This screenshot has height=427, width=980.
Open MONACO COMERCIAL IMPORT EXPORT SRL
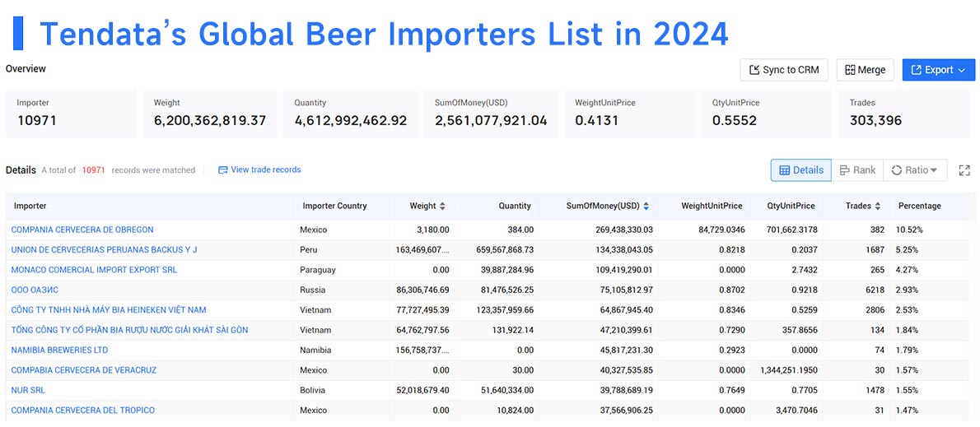[x=94, y=270]
